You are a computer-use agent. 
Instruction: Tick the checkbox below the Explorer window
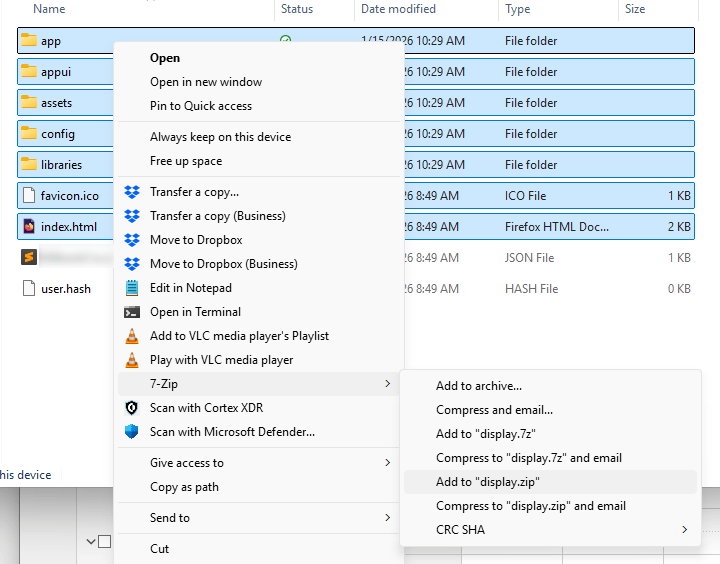click(104, 541)
